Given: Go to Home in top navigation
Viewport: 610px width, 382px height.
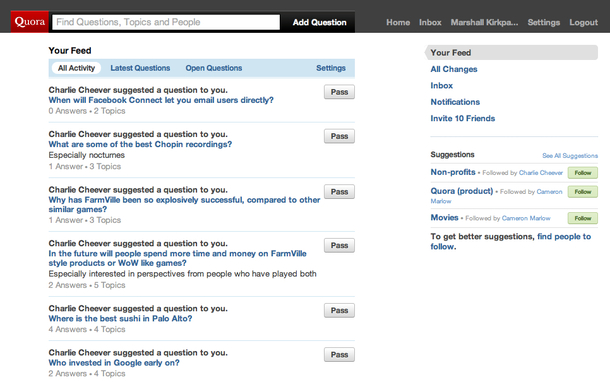Looking at the screenshot, I should coord(398,23).
